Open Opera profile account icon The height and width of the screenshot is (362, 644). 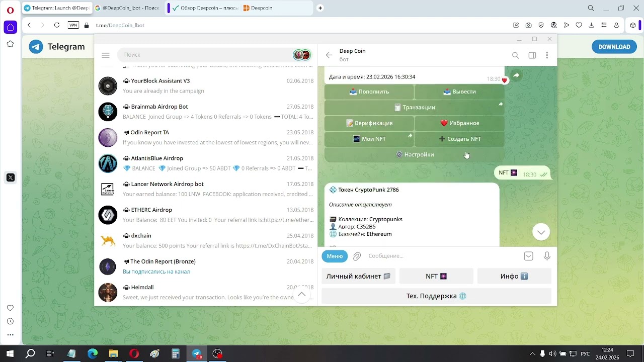616,25
